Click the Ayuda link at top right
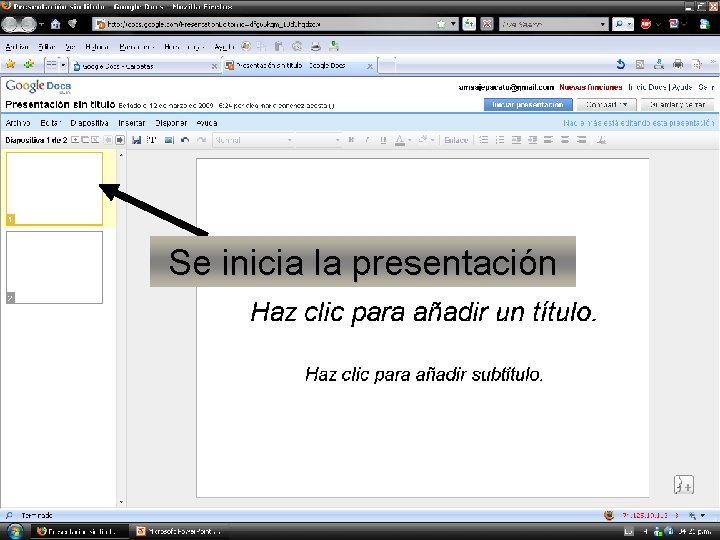 (682, 87)
